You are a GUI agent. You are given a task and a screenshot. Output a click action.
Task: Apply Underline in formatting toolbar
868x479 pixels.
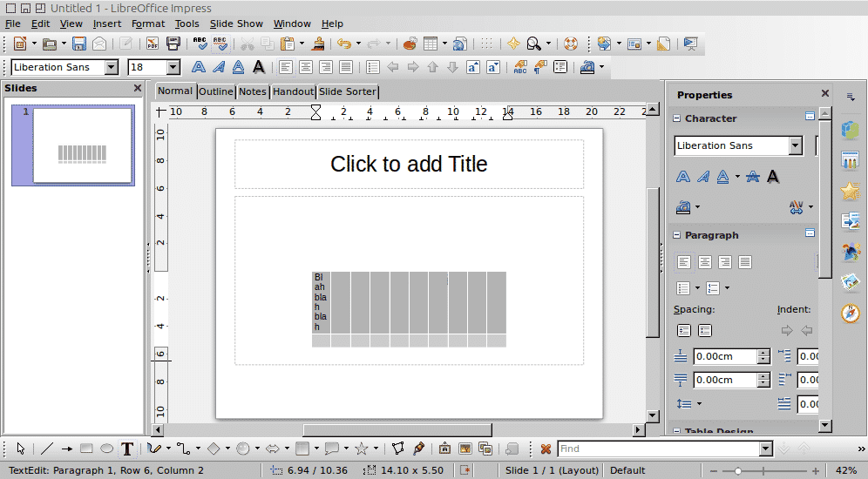coord(238,67)
